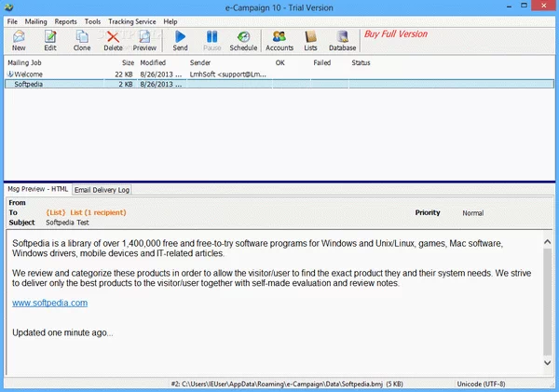Open the Accounts manager icon
The image size is (559, 392).
click(x=279, y=41)
